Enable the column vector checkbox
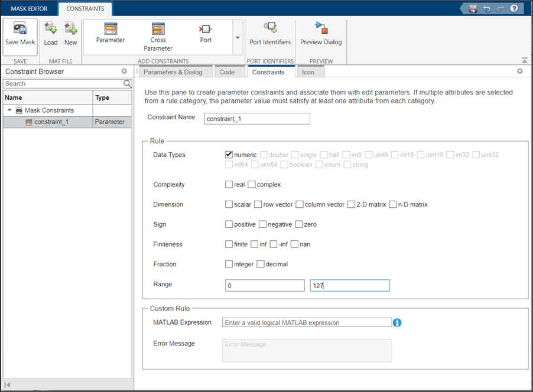This screenshot has width=533, height=392. pyautogui.click(x=300, y=204)
